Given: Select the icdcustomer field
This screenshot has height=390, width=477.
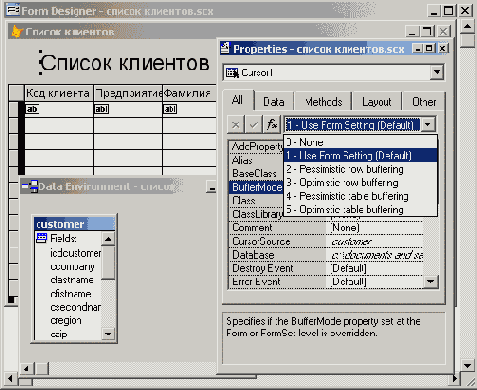Looking at the screenshot, I should pos(76,253).
